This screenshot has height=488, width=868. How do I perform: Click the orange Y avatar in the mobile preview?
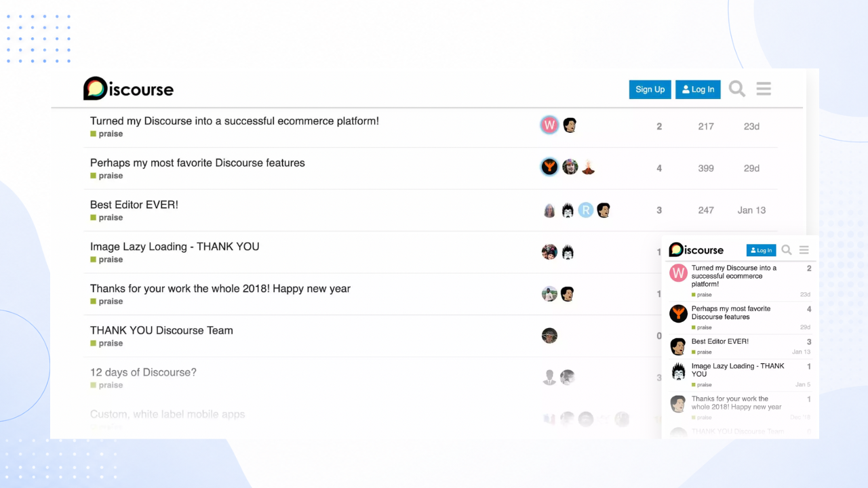click(x=679, y=313)
